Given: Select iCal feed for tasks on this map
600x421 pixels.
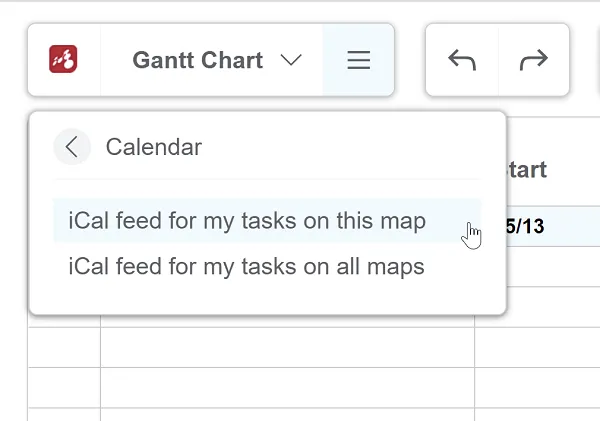Looking at the screenshot, I should (x=247, y=221).
